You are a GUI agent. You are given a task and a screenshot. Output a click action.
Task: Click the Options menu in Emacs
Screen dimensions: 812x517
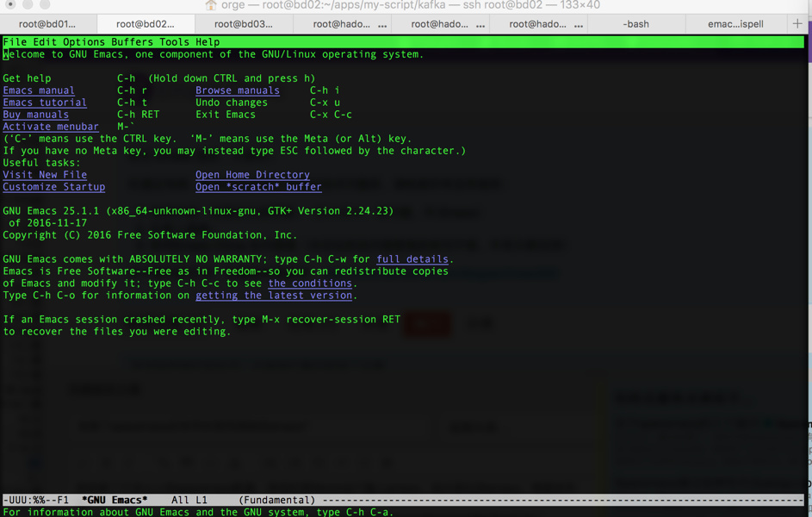(x=84, y=42)
